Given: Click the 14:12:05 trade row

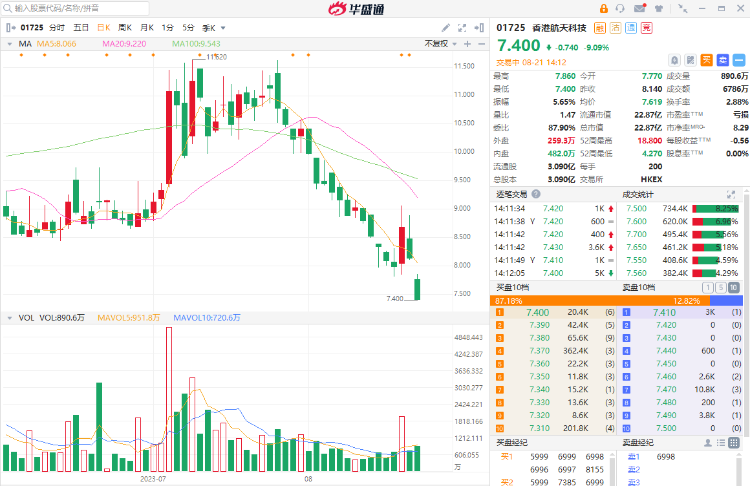Looking at the screenshot, I should point(554,273).
